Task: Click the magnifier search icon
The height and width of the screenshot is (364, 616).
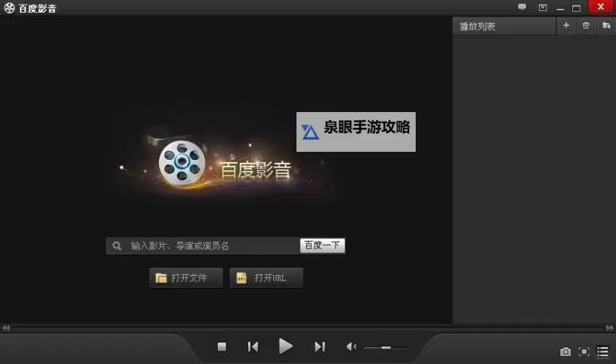Action: pyautogui.click(x=117, y=246)
